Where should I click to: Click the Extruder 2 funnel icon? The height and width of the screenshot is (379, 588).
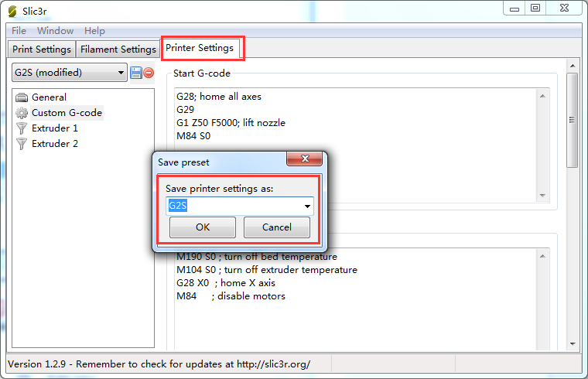tap(22, 144)
